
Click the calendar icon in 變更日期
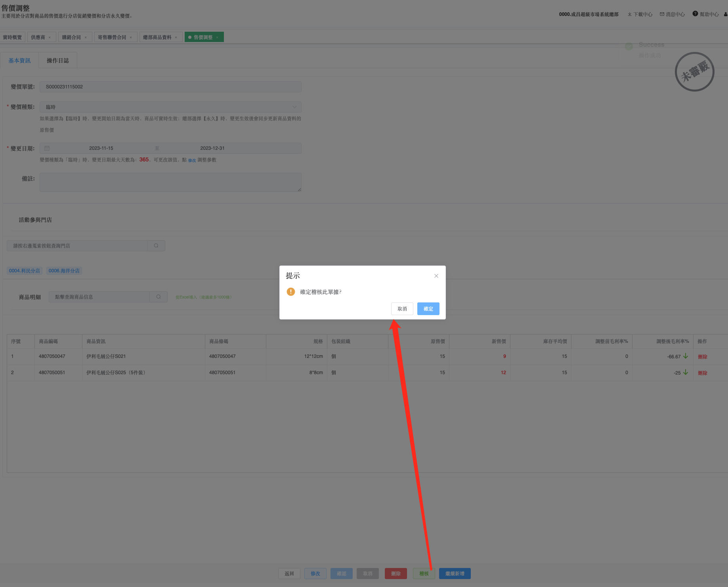pyautogui.click(x=47, y=148)
